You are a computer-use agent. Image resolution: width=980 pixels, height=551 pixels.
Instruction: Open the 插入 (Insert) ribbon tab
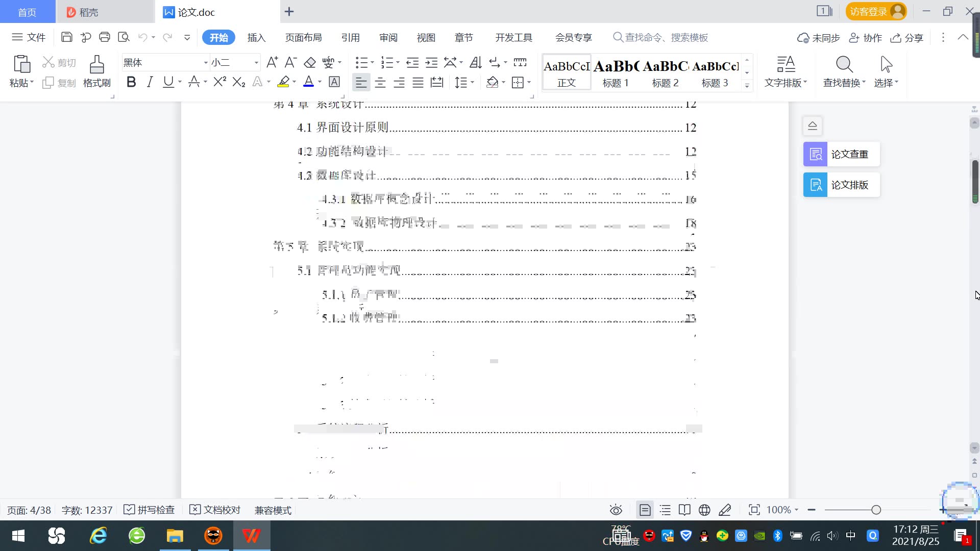256,37
